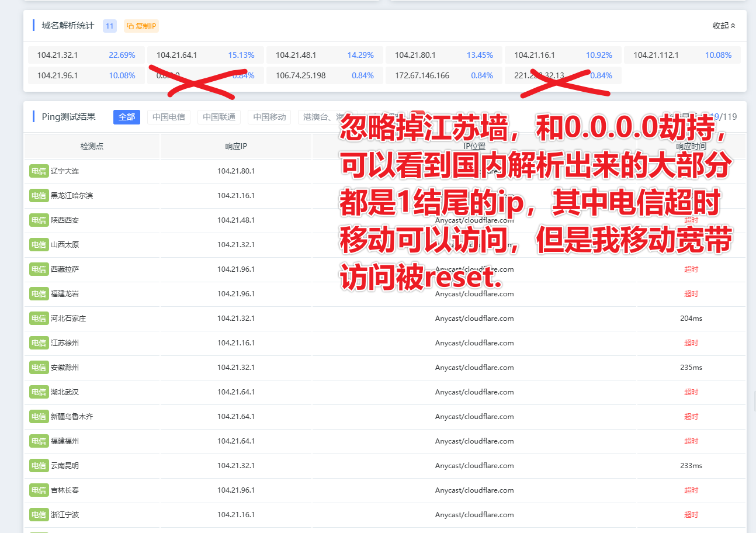Collapse the 域名解析统计 panel via 收起
The height and width of the screenshot is (533, 756).
(724, 26)
